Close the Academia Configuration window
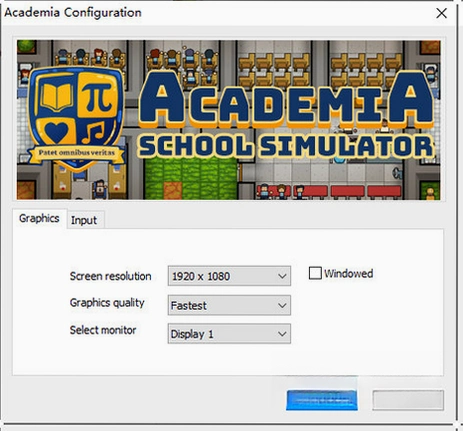Screen dimensions: 463x431 coord(441,13)
